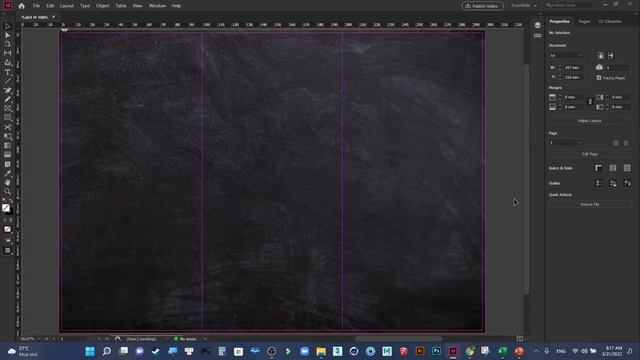Click the Adjust Layout button

pos(590,121)
